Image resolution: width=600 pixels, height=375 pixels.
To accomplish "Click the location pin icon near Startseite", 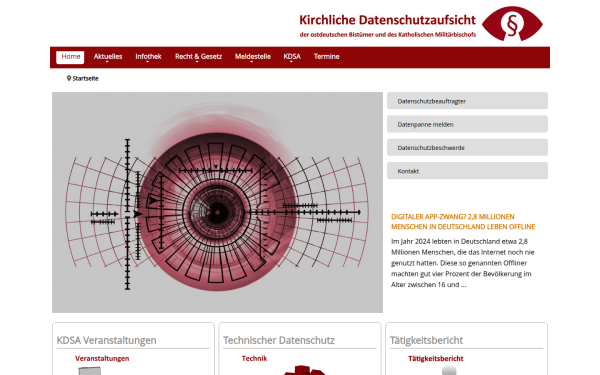I will pos(69,78).
